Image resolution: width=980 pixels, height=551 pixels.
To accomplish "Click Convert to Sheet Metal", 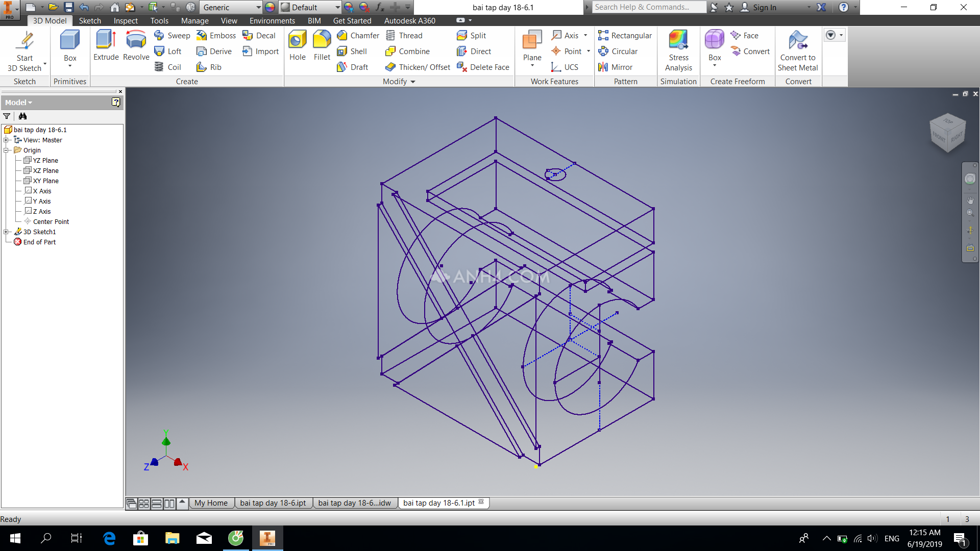I will (x=798, y=51).
